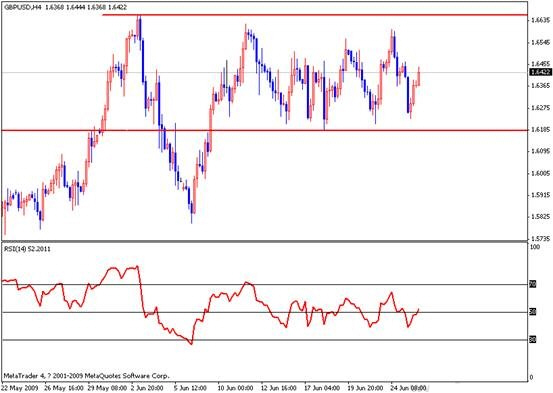Click the RSI 30 level label
This screenshot has width=553, height=393.
(533, 340)
